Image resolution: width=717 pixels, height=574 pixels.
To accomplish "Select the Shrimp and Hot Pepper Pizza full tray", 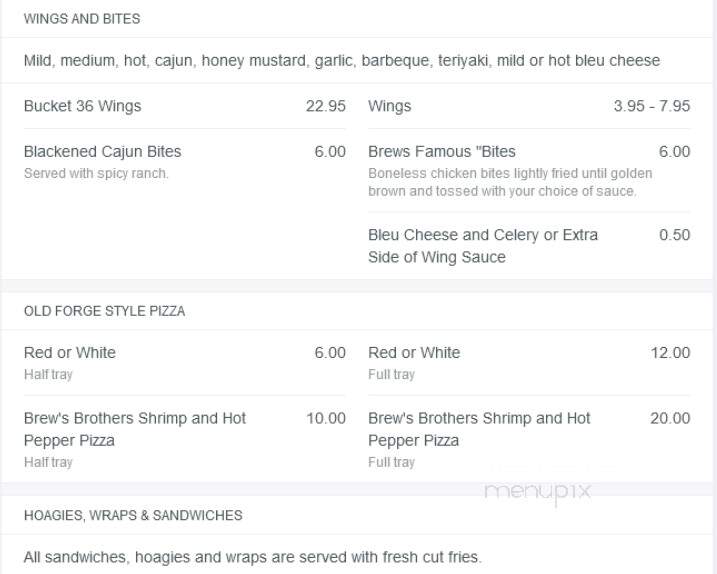I will click(x=529, y=440).
